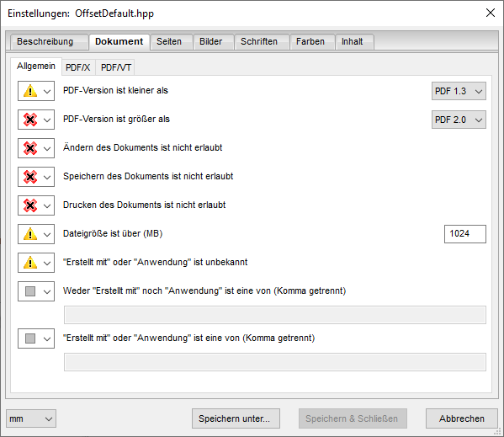Expand severity arrow for last 'ist eine von' rule
Viewport: 504px width, 437px height.
(47, 339)
